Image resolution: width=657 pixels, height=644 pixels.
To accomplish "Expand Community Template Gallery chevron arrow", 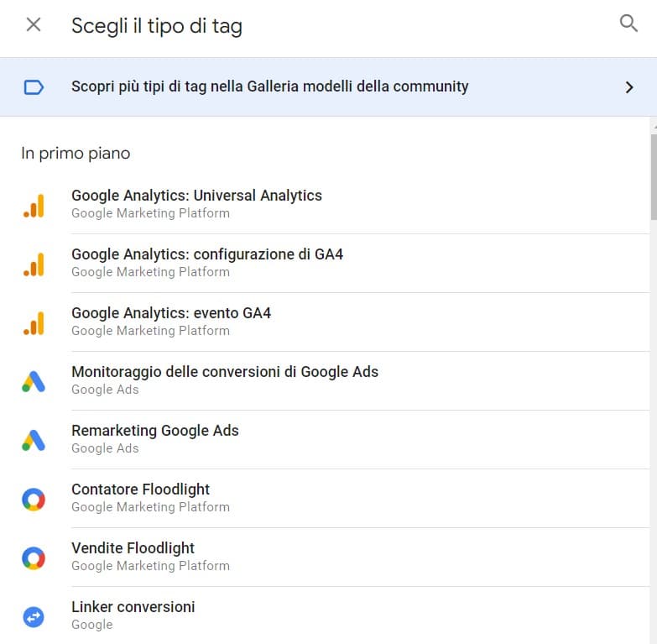I will click(x=629, y=87).
